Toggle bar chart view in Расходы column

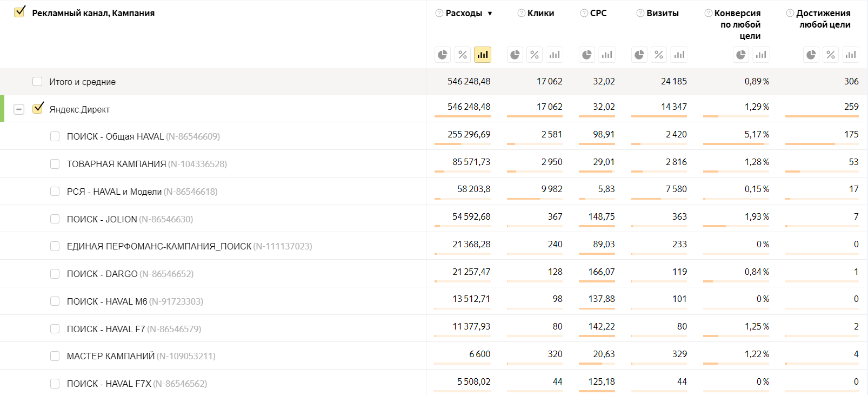point(483,55)
